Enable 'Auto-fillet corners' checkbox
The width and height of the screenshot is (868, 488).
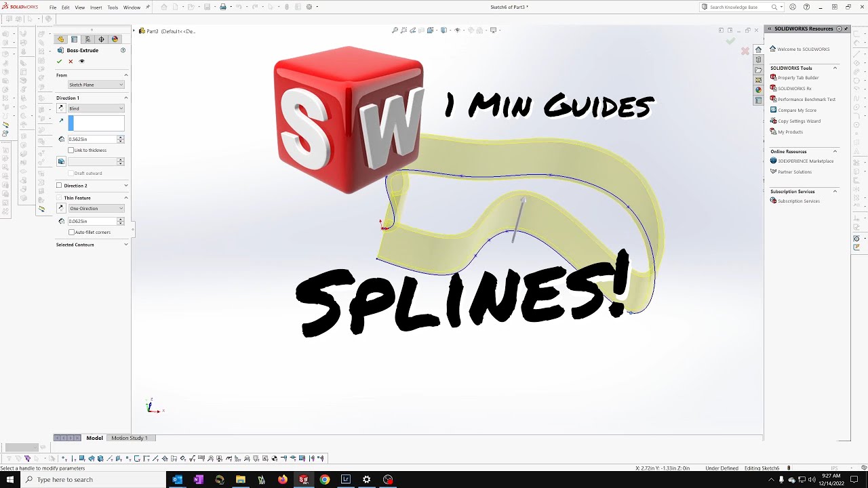(71, 232)
